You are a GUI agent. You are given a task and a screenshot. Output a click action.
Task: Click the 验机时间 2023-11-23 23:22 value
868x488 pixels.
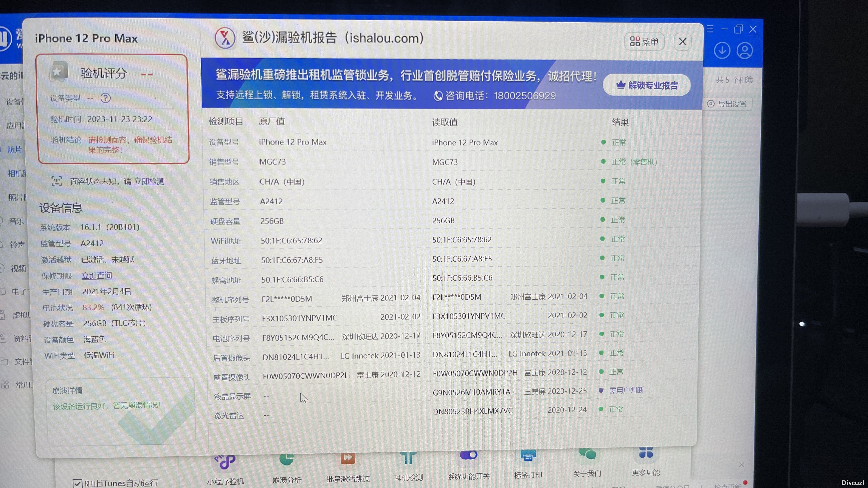click(120, 119)
